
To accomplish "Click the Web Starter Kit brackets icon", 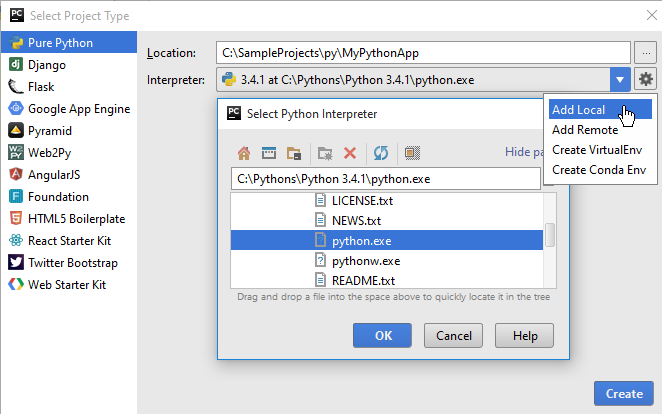I will coord(16,284).
